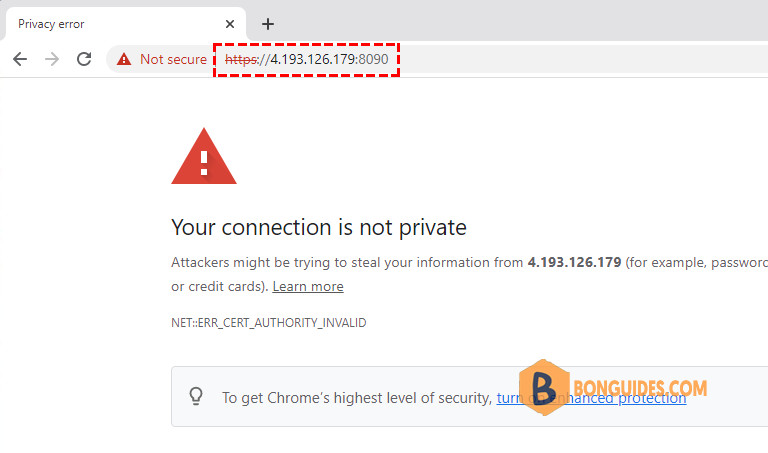Click the bold 4.193.126.179 in warning text
This screenshot has height=453, width=768.
(x=574, y=262)
